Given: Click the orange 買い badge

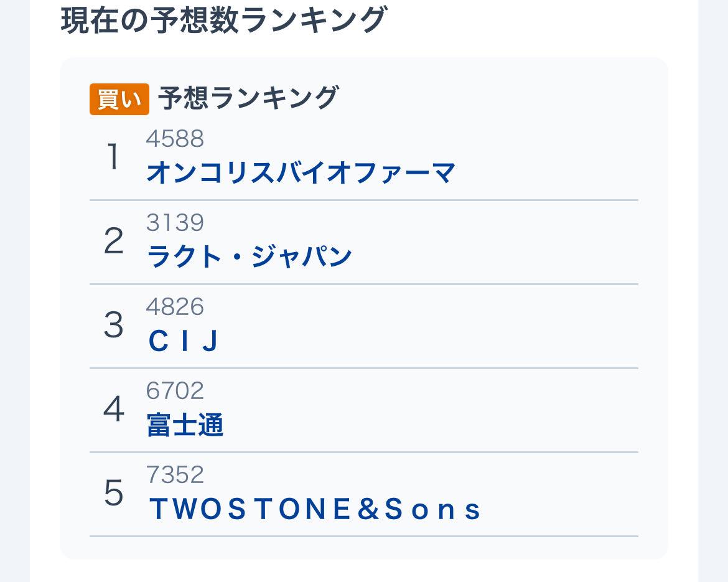Looking at the screenshot, I should pos(119,99).
